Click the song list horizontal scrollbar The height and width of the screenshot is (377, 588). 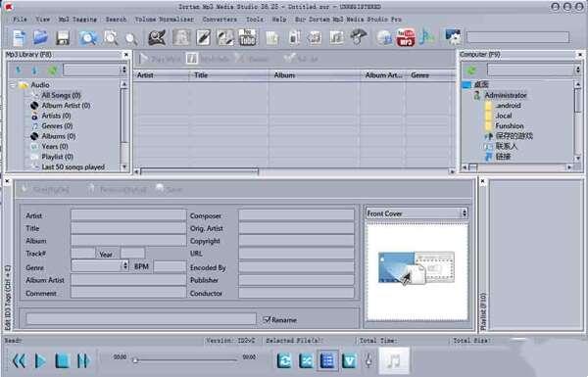click(x=199, y=171)
